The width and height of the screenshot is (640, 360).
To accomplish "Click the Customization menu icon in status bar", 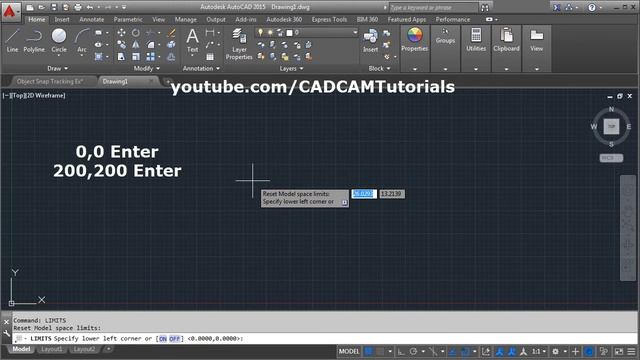I will pos(631,351).
